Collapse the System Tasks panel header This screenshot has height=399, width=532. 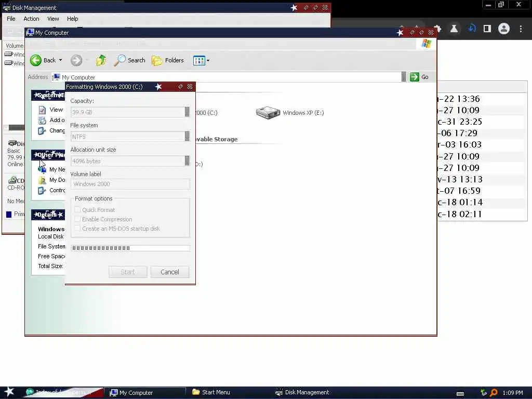(48, 96)
